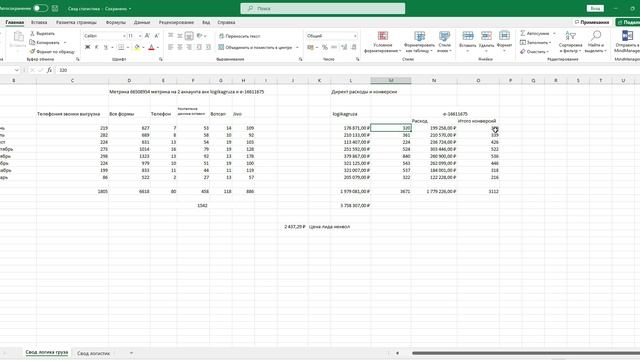This screenshot has width=640, height=360.
Task: Open Find & Select (Найти и выделить)
Action: click(596, 42)
